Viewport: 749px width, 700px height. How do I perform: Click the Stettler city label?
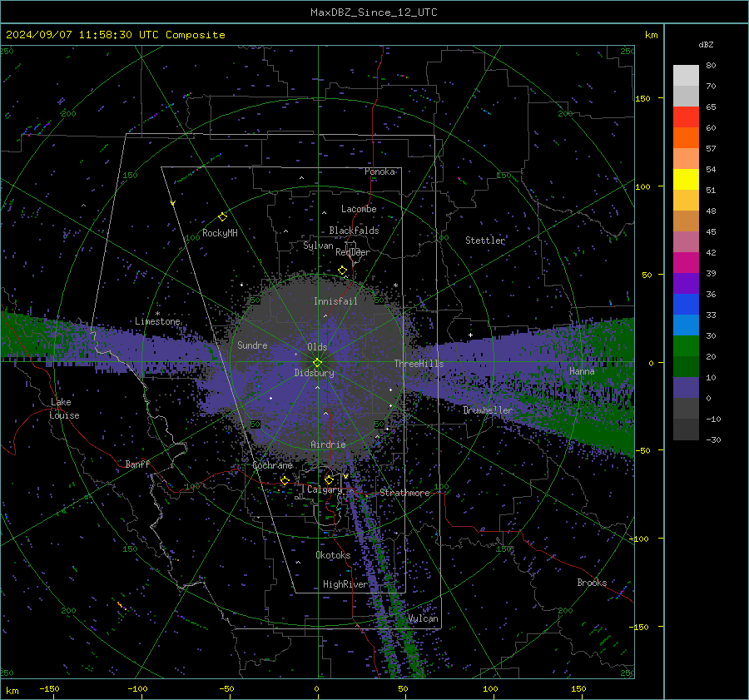click(485, 241)
